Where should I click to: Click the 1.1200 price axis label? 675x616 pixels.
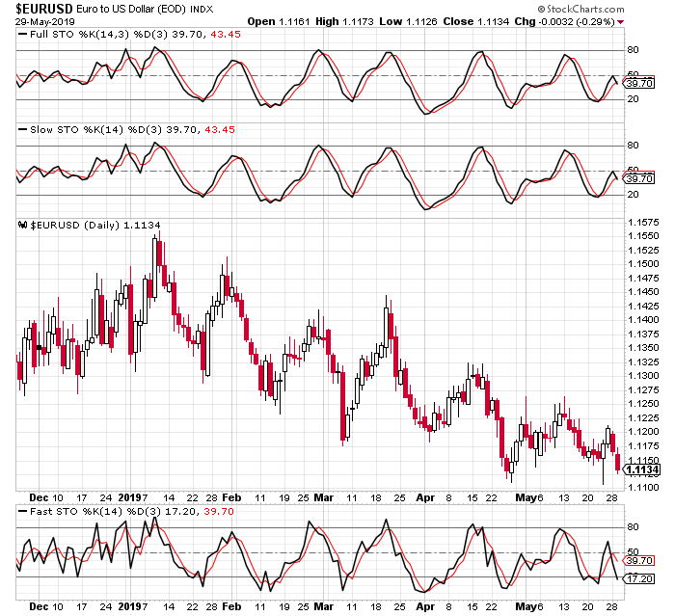[643, 432]
